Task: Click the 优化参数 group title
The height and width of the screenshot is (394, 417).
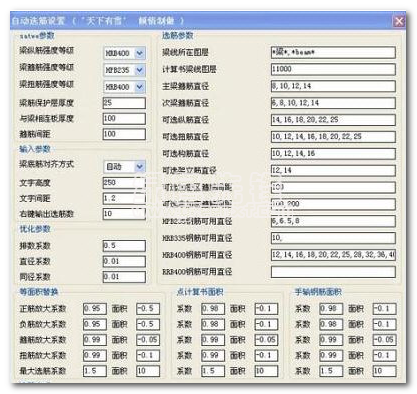Action: 35,229
